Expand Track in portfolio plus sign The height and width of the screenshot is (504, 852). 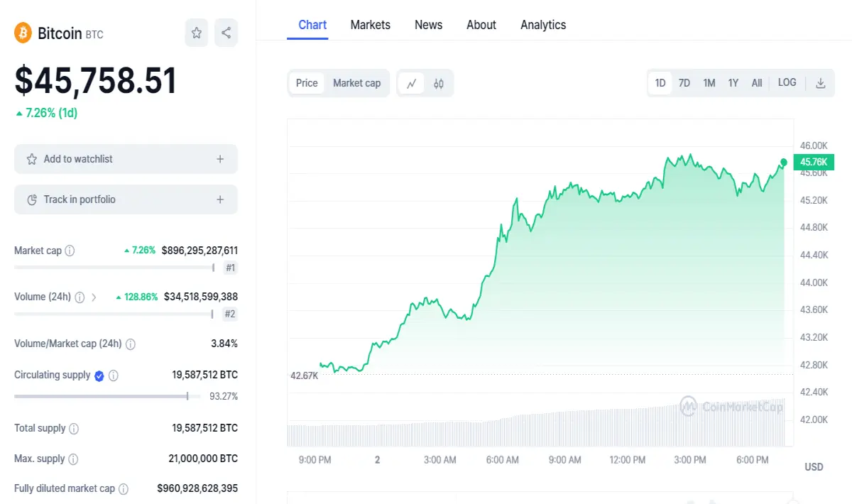220,199
